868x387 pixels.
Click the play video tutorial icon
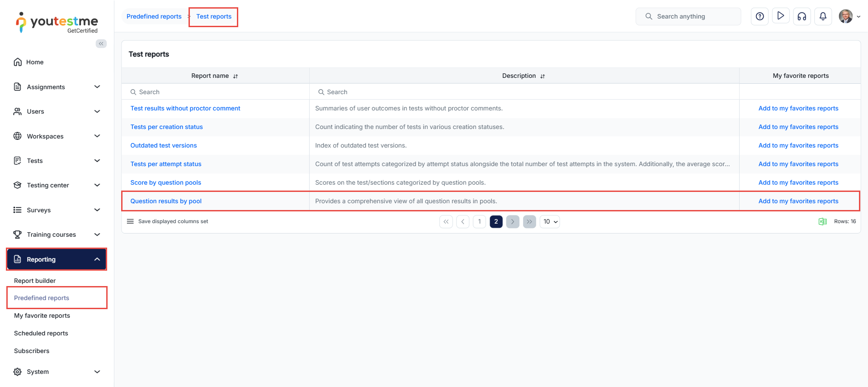(x=781, y=16)
